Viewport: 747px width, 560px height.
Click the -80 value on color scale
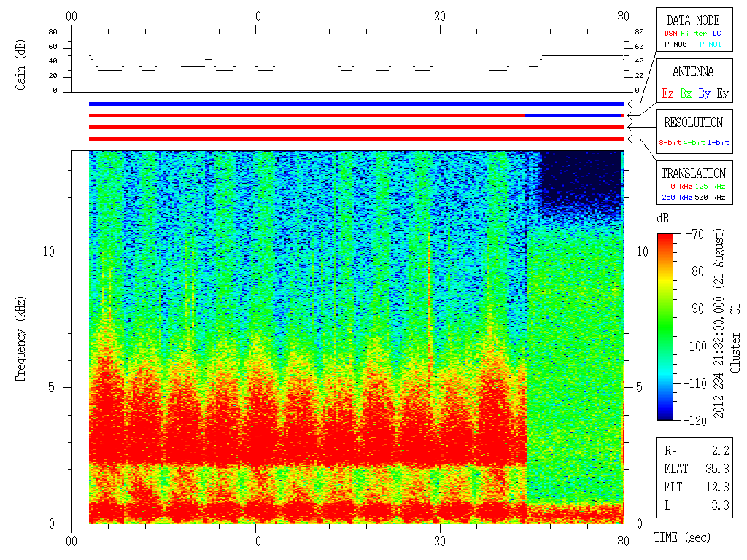(695, 271)
